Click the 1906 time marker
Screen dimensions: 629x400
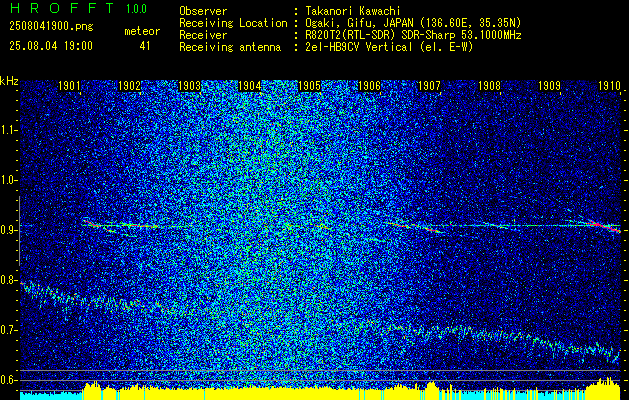point(369,85)
